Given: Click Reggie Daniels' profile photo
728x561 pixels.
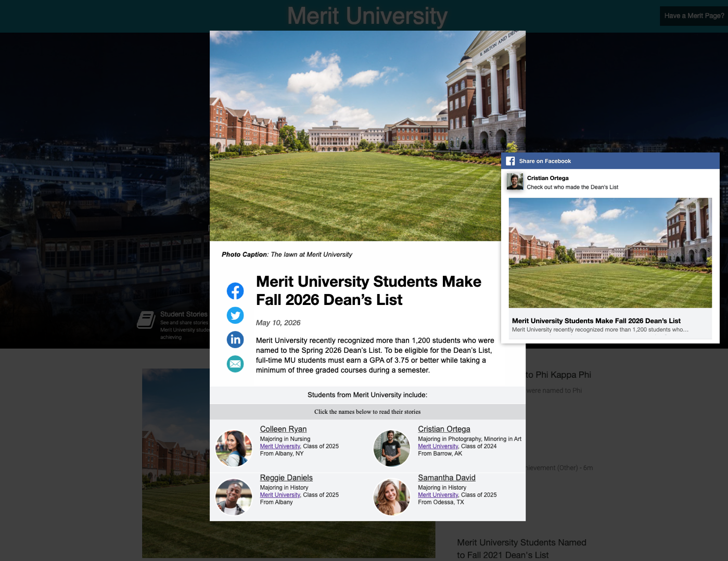Looking at the screenshot, I should pyautogui.click(x=234, y=497).
